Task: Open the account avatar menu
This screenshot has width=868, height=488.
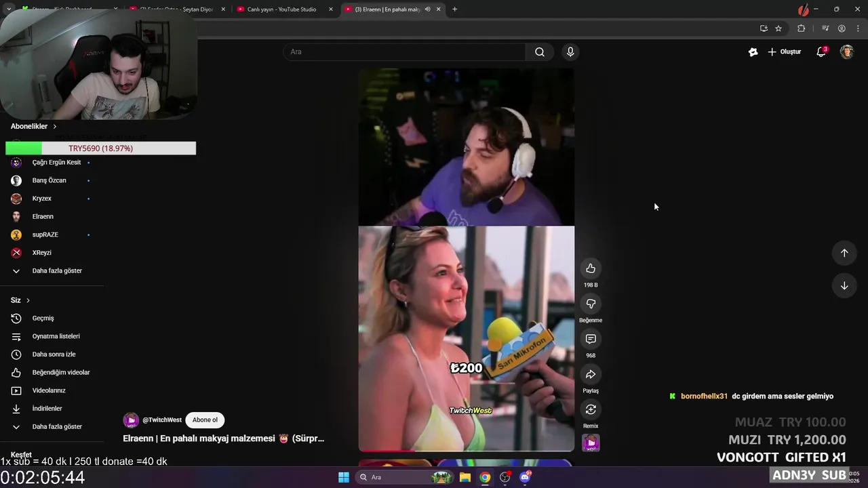Action: tap(847, 52)
